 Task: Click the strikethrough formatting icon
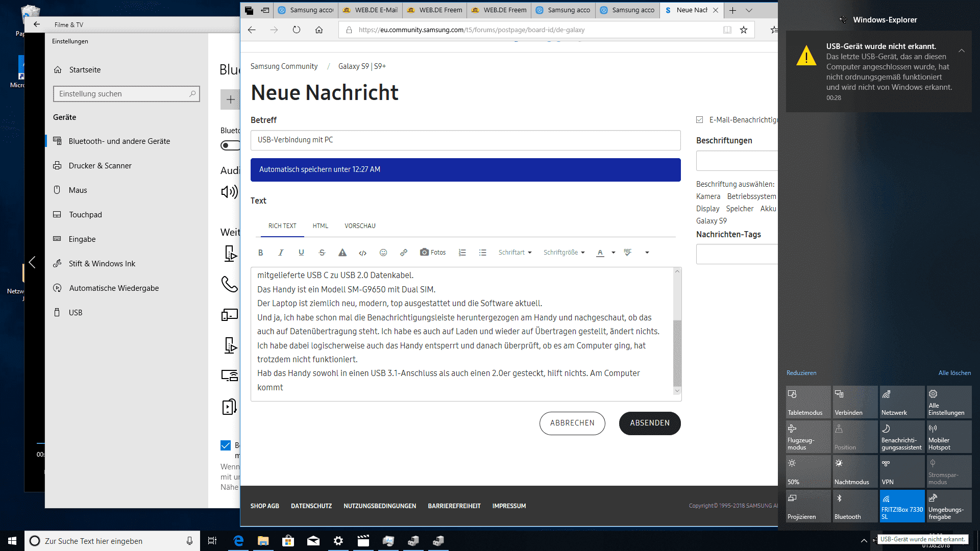[x=322, y=253]
